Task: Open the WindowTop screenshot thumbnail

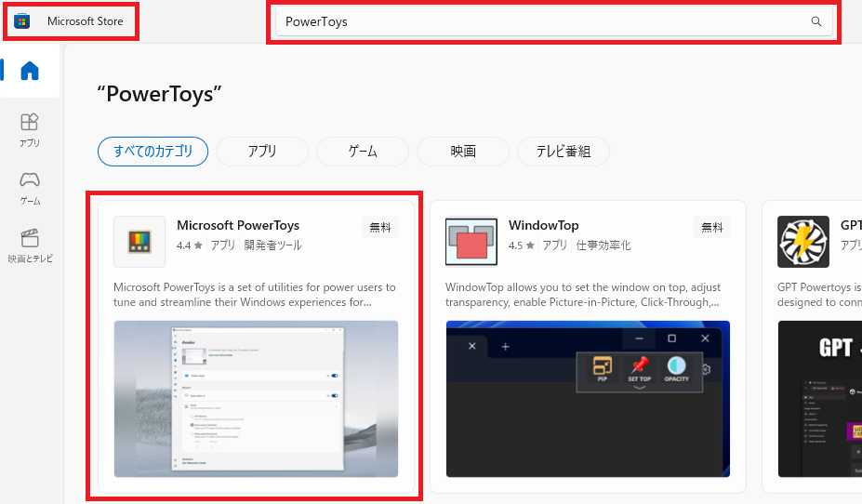Action: click(588, 399)
